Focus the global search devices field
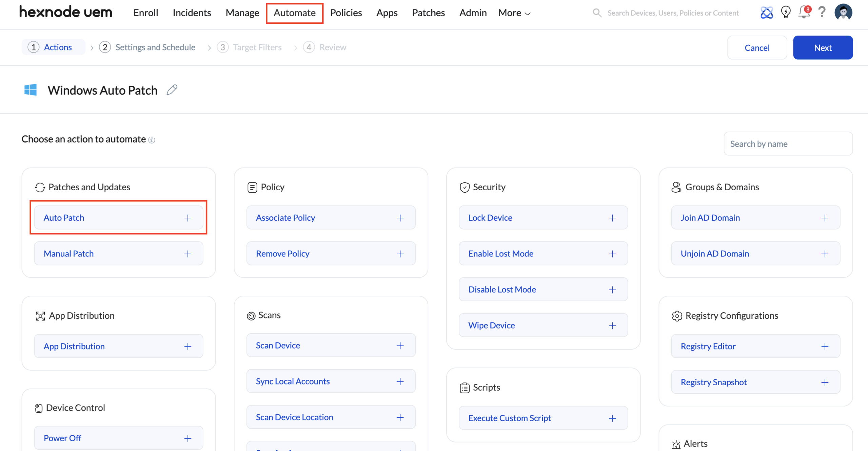Screen dimensions: 868x451 (x=673, y=13)
